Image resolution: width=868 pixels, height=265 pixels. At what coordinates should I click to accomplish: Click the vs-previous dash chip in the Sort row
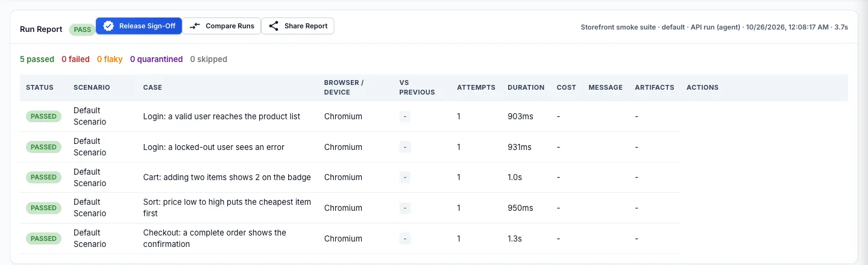(404, 208)
